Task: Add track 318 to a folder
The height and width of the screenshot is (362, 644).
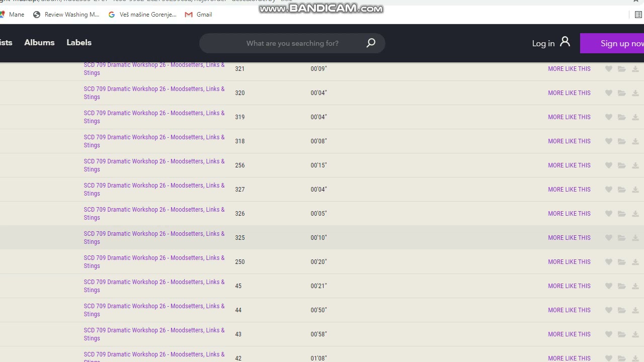Action: point(622,141)
